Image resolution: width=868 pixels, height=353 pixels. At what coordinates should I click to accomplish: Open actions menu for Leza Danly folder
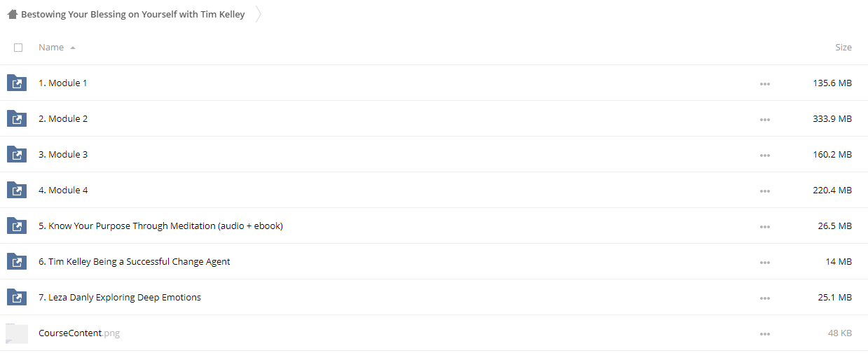point(764,298)
